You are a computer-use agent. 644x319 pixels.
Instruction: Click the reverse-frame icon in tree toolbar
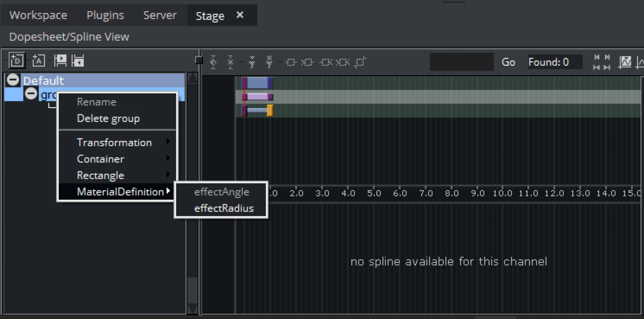click(78, 61)
